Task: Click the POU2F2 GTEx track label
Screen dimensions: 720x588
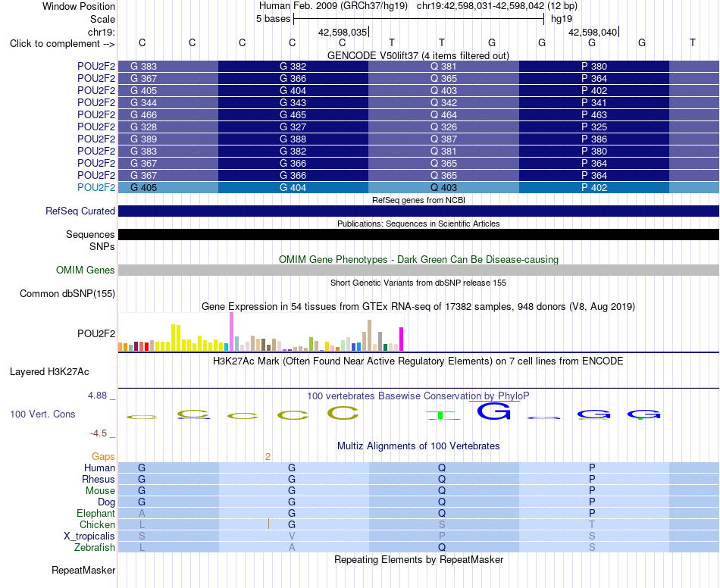Action: (96, 333)
